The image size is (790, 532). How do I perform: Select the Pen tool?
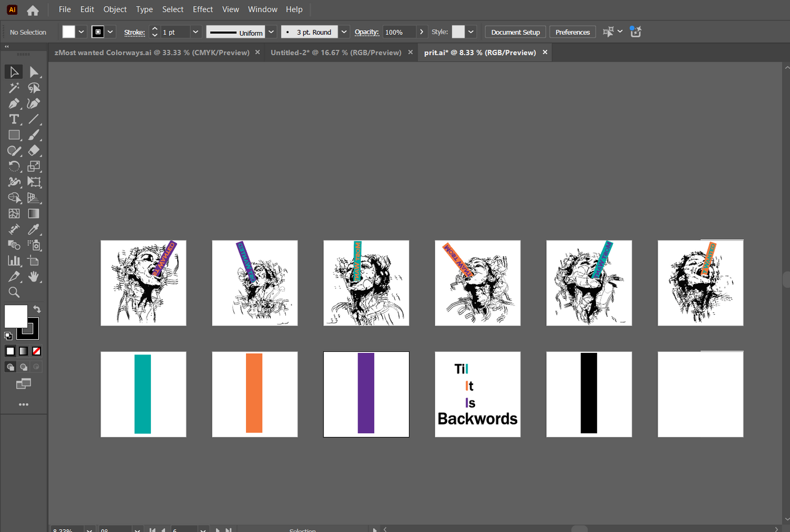[x=14, y=104]
